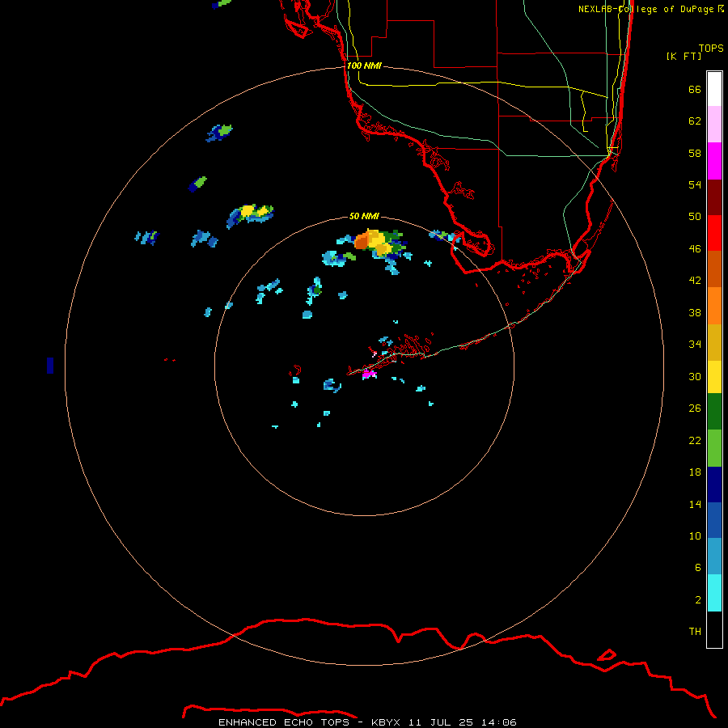Click the dark green 26 kft legend swatch
The height and width of the screenshot is (728, 728).
[714, 412]
